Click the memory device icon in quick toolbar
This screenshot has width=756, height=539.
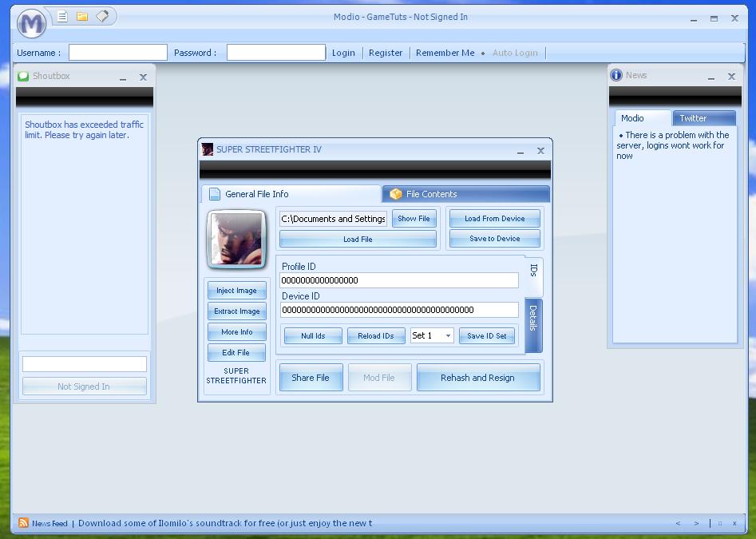pos(102,17)
